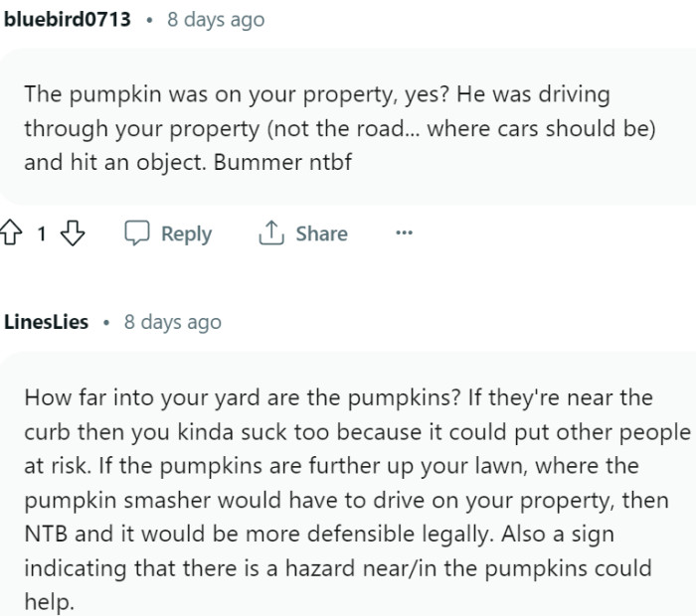
Task: Click the vote count number 1
Action: tap(42, 233)
